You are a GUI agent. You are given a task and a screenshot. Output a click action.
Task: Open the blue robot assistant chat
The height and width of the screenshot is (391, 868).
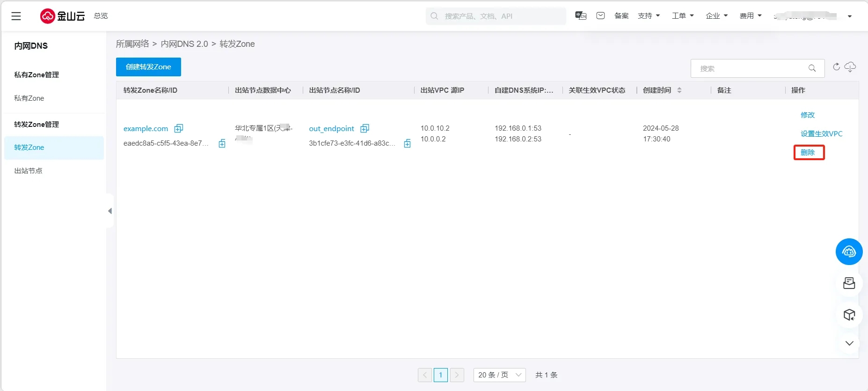tap(849, 252)
